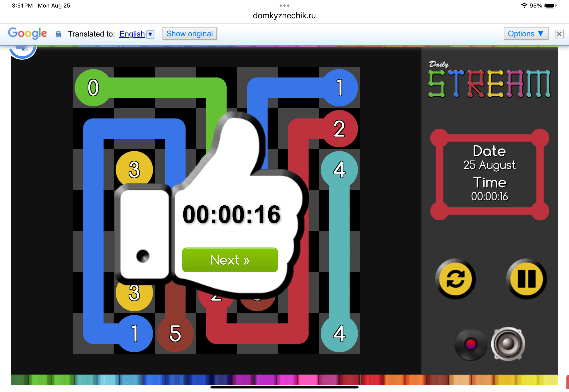This screenshot has height=392, width=569.
Task: Tap the 3:51 PM clock in the status bar
Action: click(22, 6)
